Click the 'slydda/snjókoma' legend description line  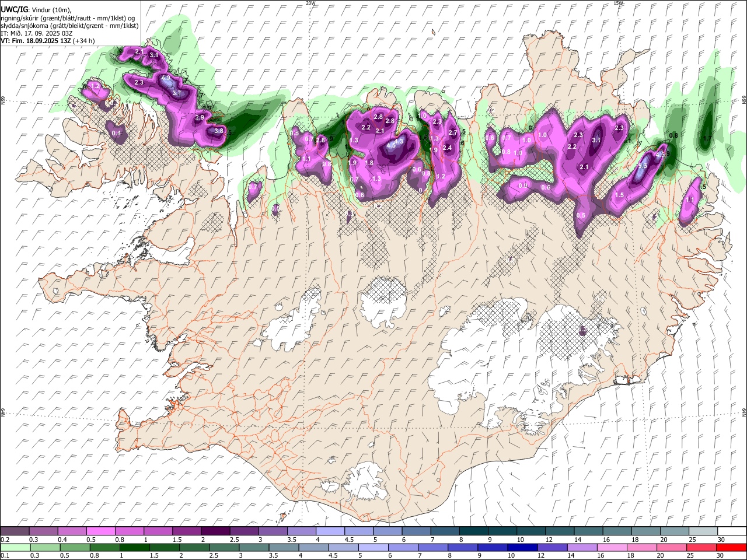click(x=69, y=26)
